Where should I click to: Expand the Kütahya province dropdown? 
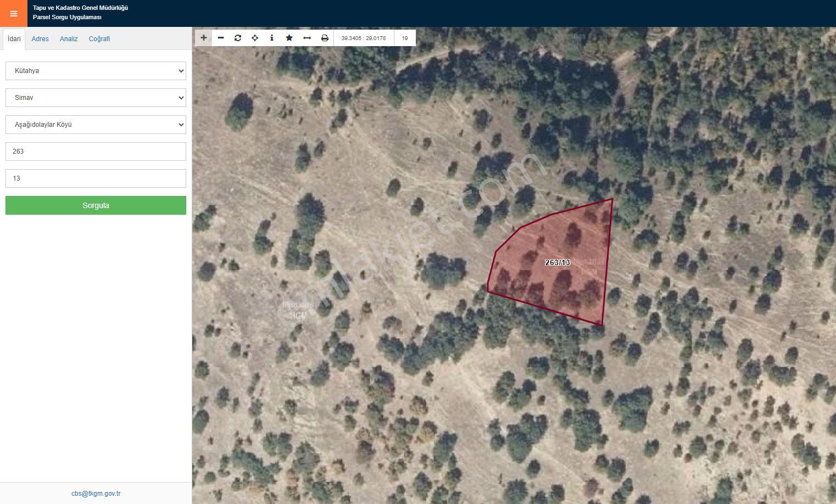tap(96, 71)
